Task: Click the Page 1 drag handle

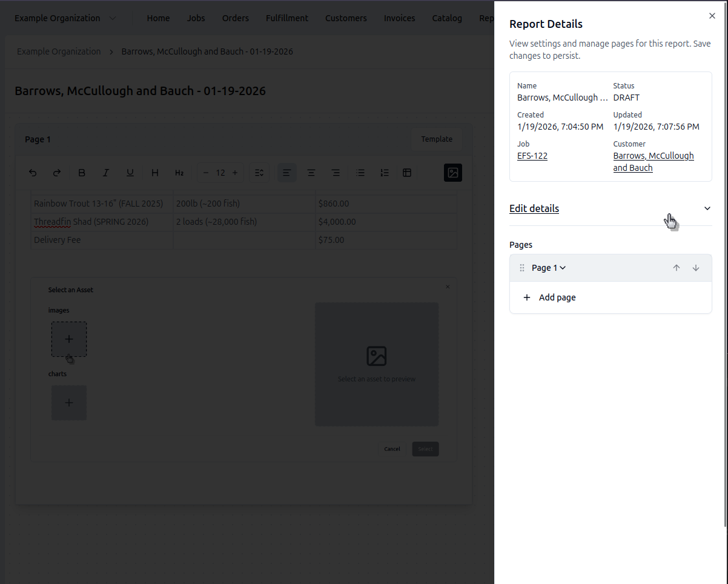Action: 522,268
